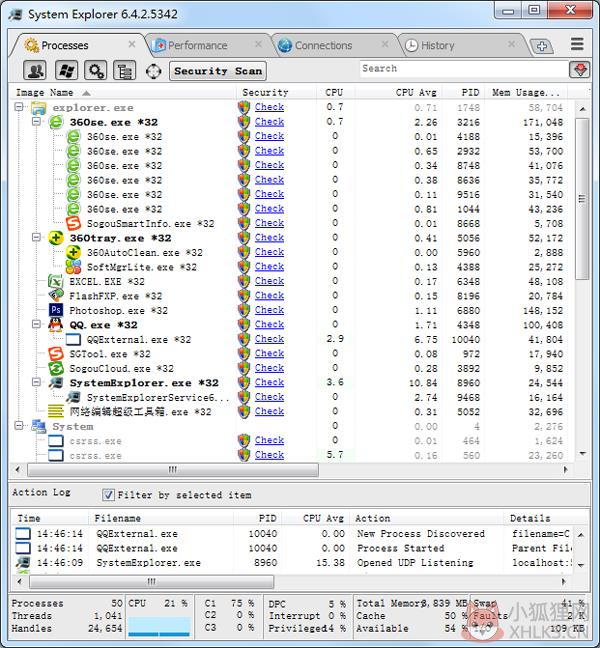Click Check link for FlashFXP.exe
The height and width of the screenshot is (648, 600).
click(x=269, y=295)
